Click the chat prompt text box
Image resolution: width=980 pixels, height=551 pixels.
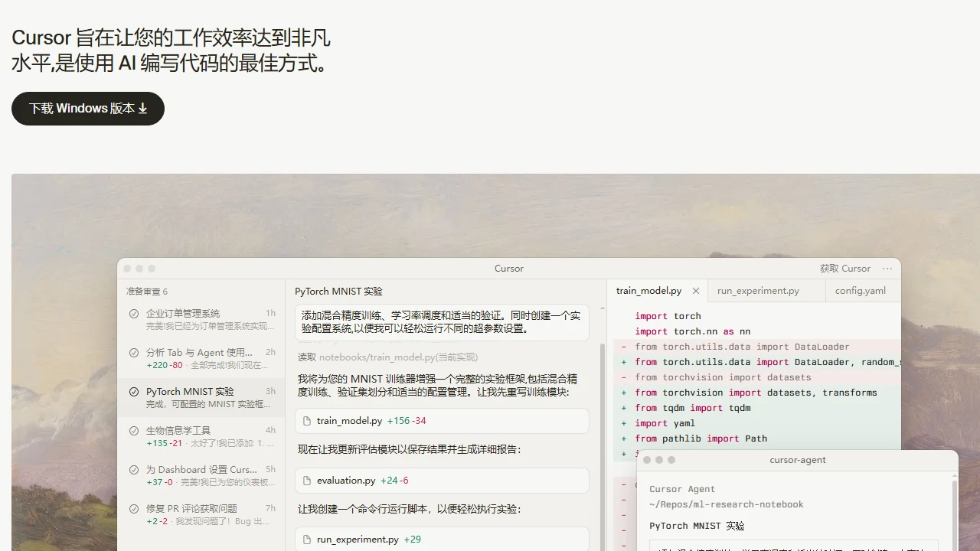click(x=442, y=323)
